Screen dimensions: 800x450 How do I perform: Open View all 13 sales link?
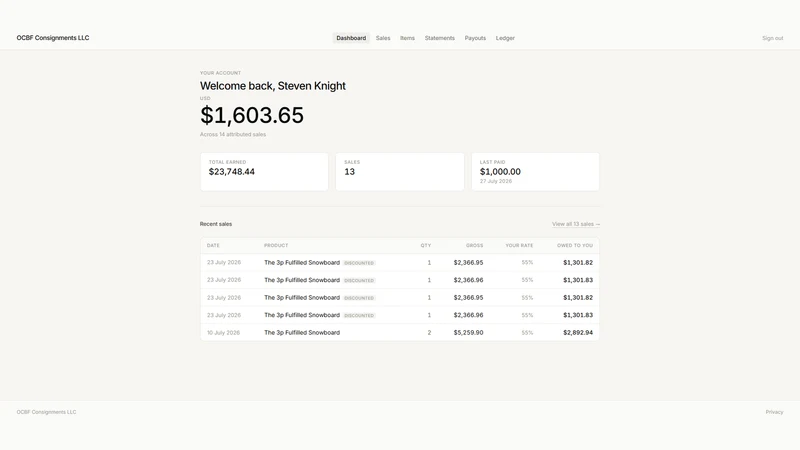point(576,224)
